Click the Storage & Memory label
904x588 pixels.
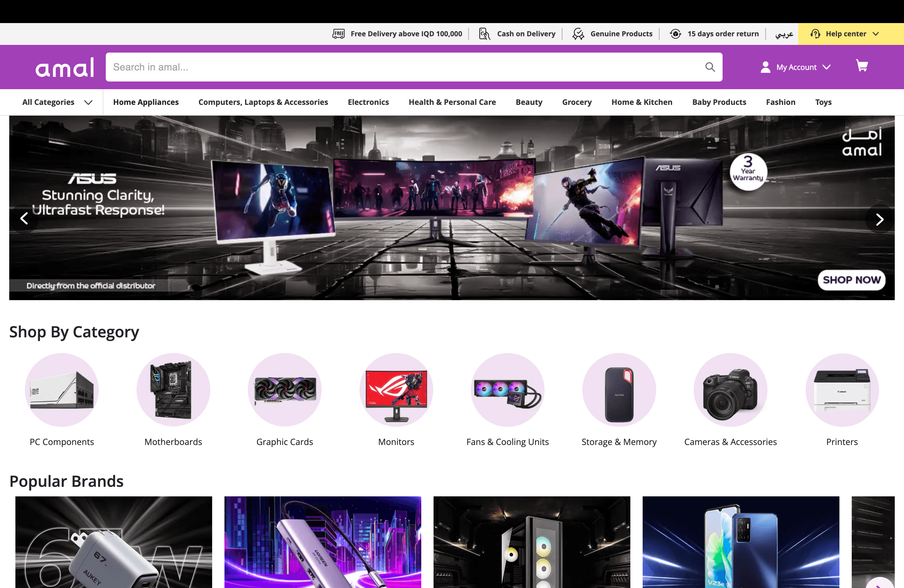tap(619, 442)
